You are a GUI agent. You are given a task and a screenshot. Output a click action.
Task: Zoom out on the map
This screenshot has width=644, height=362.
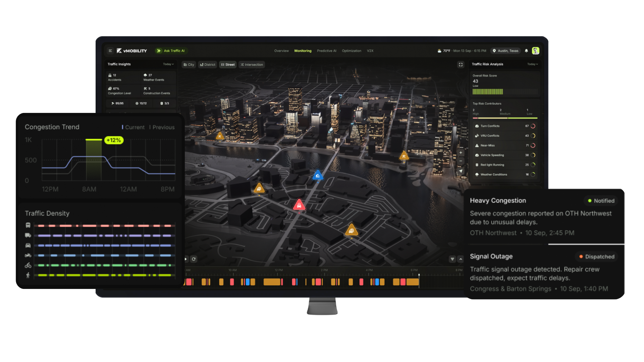[461, 161]
